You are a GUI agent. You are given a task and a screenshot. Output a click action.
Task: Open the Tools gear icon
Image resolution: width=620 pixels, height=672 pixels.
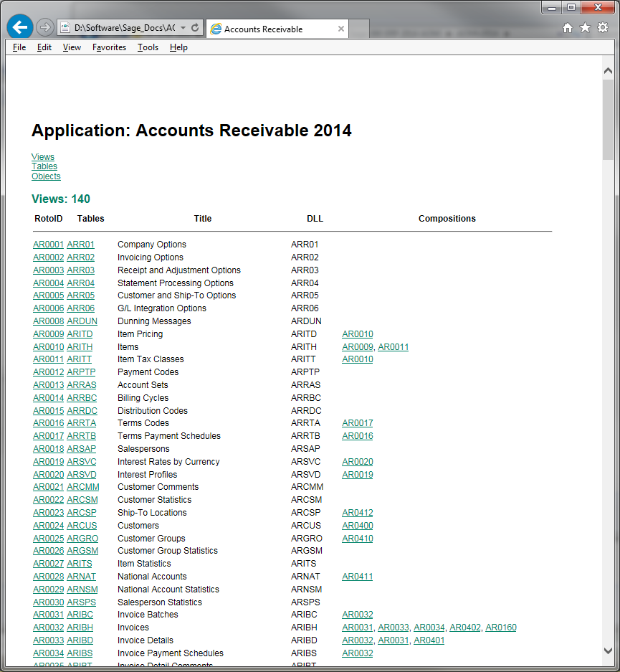pyautogui.click(x=603, y=28)
